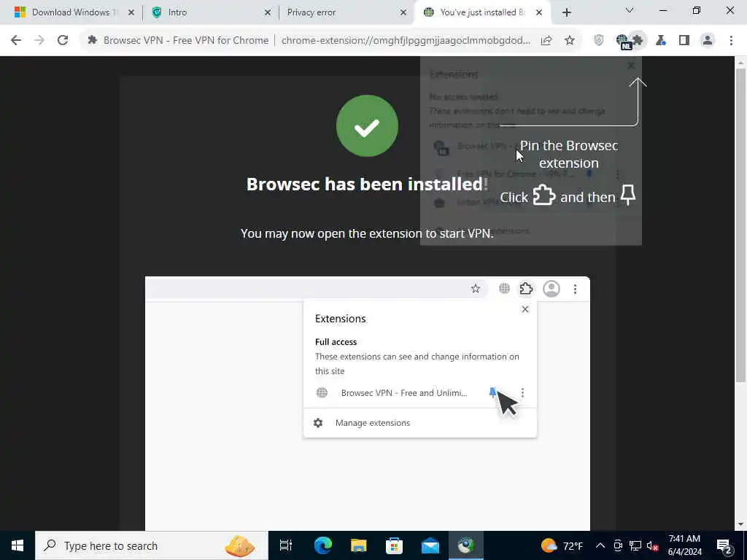Click the active browser taskbar icon

pyautogui.click(x=466, y=545)
